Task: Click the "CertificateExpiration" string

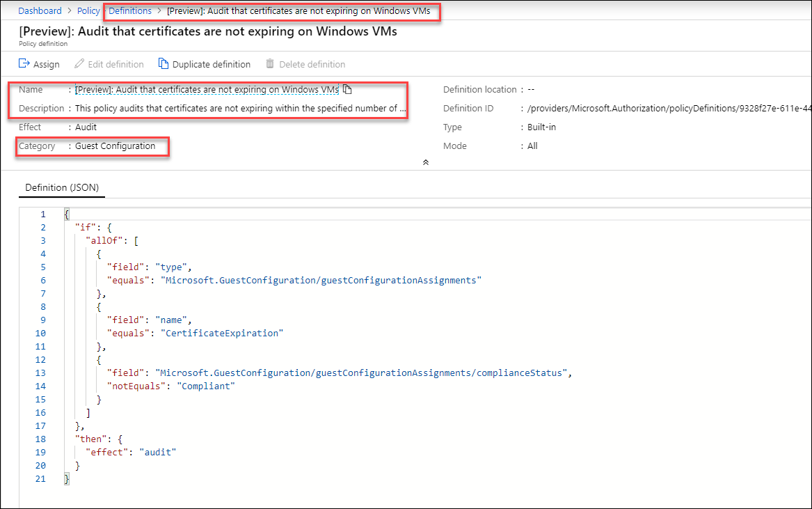Action: pos(222,334)
